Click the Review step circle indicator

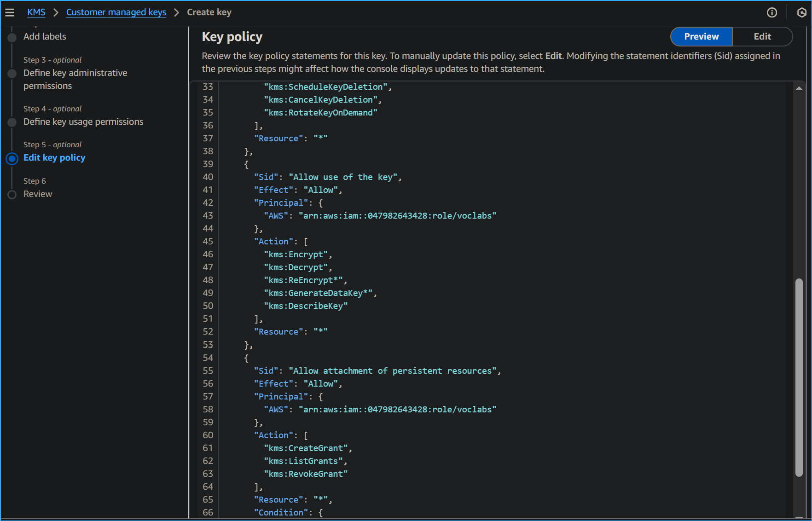[x=12, y=194]
